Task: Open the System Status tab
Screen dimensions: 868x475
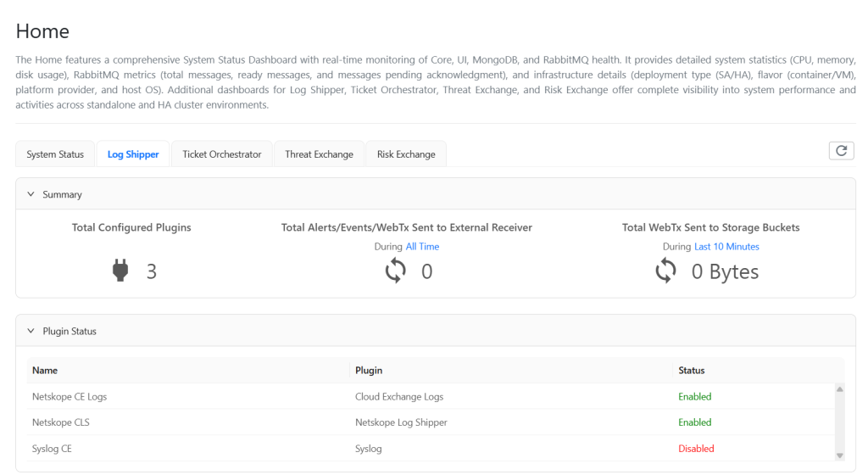Action: click(x=55, y=154)
